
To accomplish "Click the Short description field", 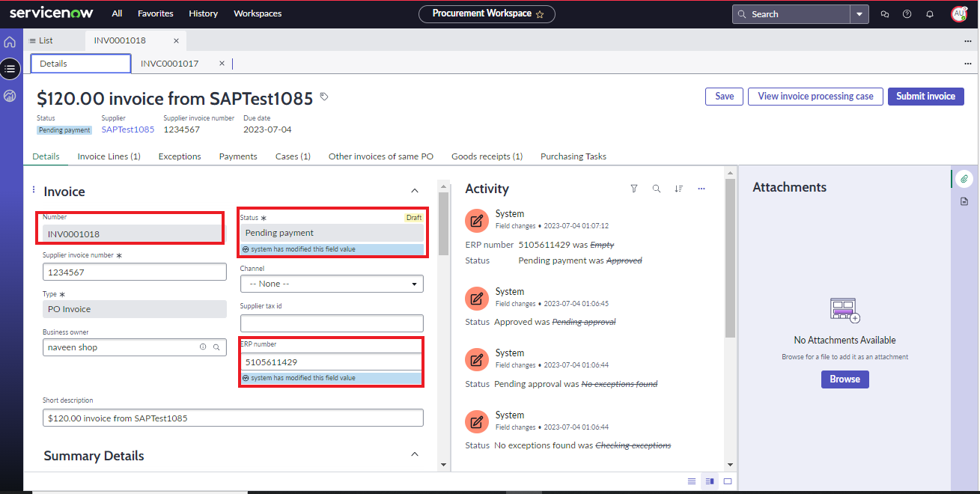I will tap(233, 418).
